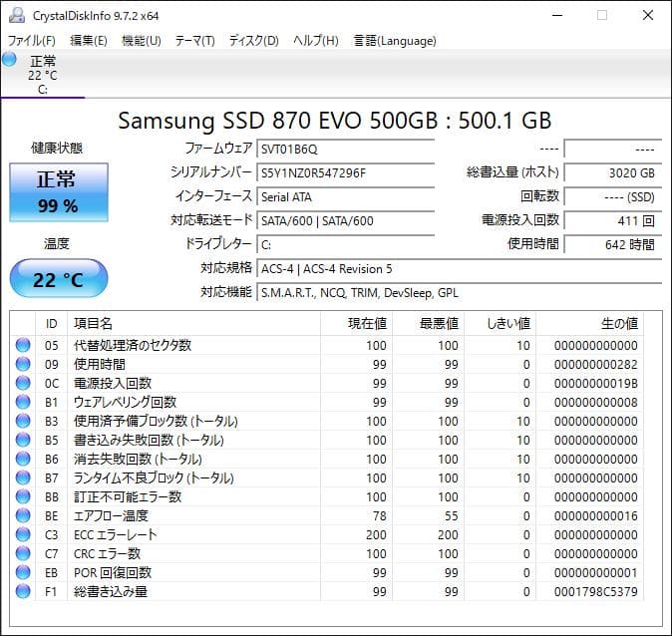Click status orb for attribute C3 row
This screenshot has width=672, height=636.
[23, 534]
